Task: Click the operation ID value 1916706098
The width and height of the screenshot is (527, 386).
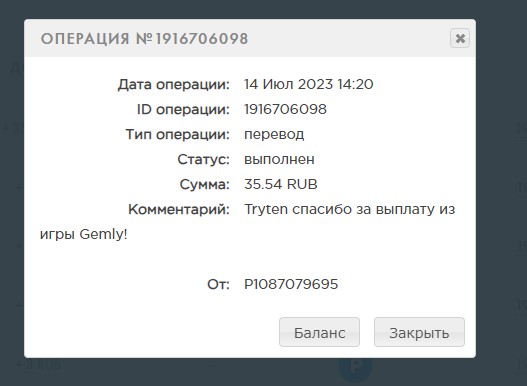Action: pyautogui.click(x=285, y=109)
